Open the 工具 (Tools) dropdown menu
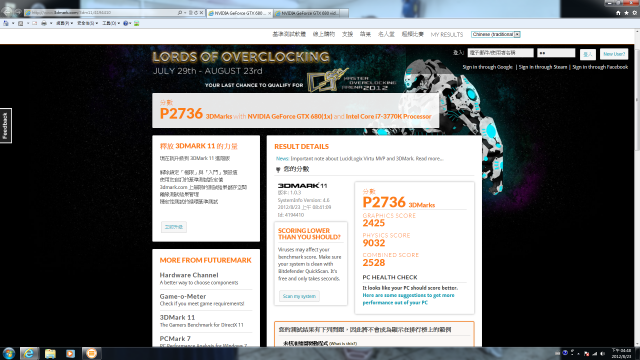 111,23
